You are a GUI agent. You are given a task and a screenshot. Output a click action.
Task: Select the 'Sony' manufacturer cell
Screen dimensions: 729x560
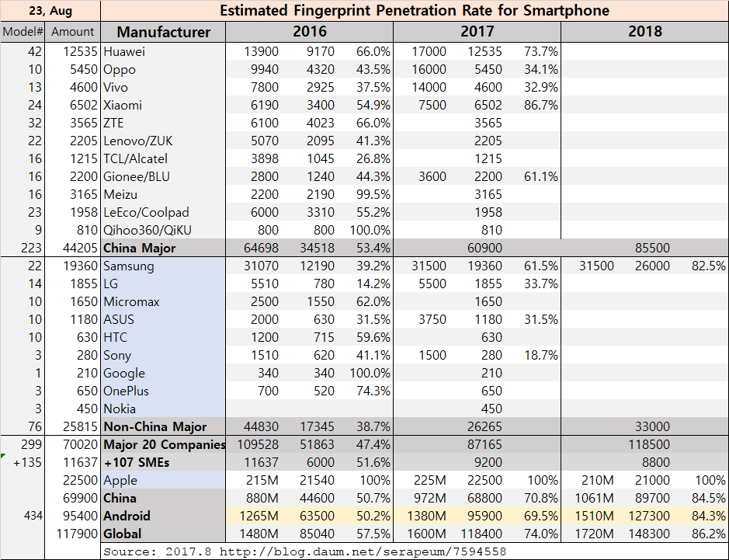[163, 356]
